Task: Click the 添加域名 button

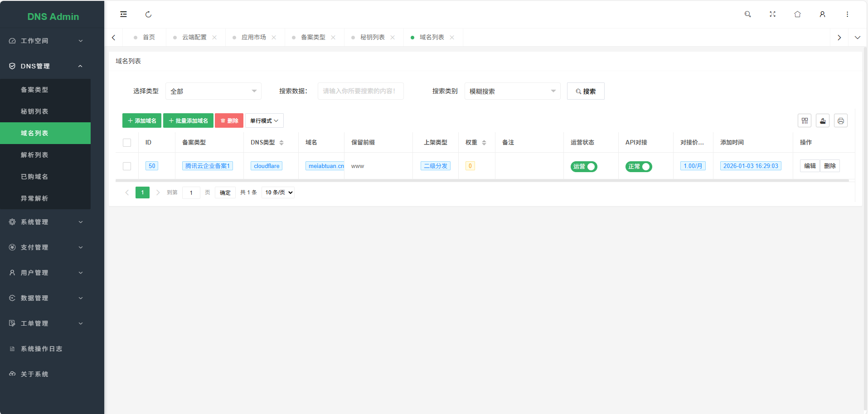Action: click(x=142, y=121)
